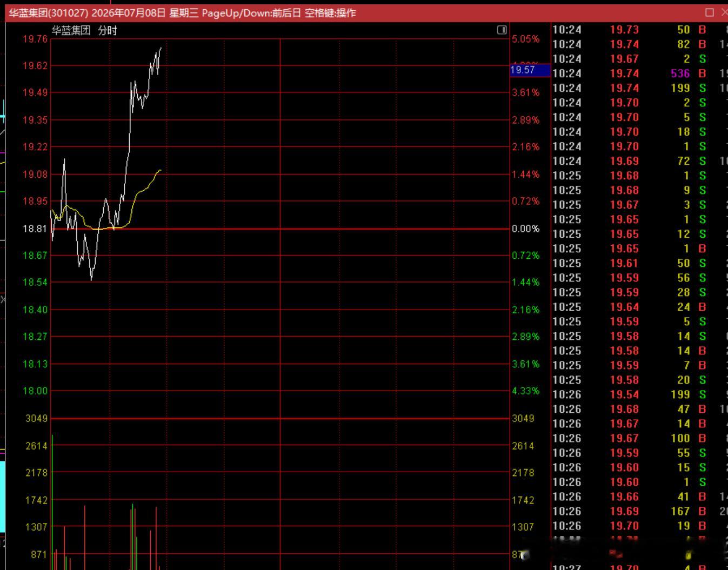Click the tick volume 82 at 10:24

click(684, 44)
